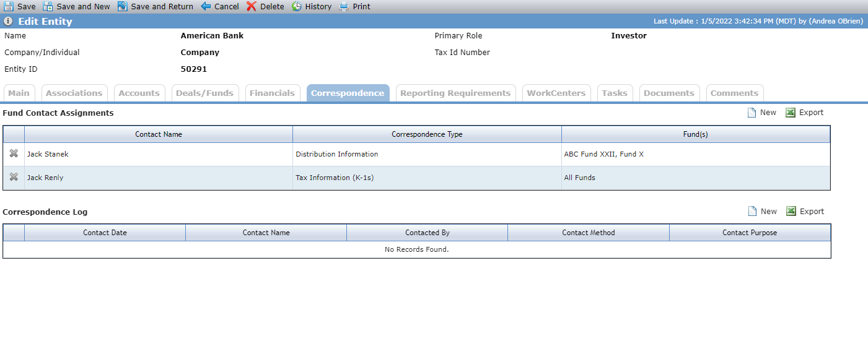This screenshot has width=868, height=349.
Task: Select the Jack Renly cell
Action: [x=159, y=178]
